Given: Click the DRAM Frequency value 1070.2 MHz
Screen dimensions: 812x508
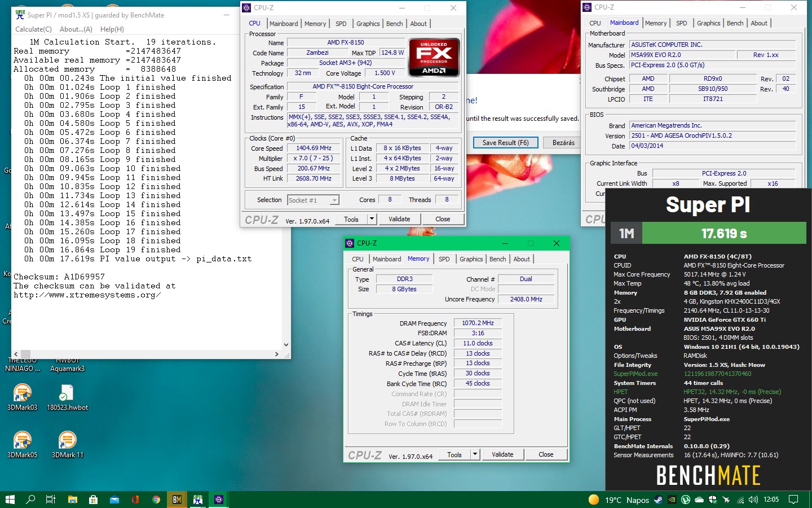Looking at the screenshot, I should pyautogui.click(x=478, y=323).
